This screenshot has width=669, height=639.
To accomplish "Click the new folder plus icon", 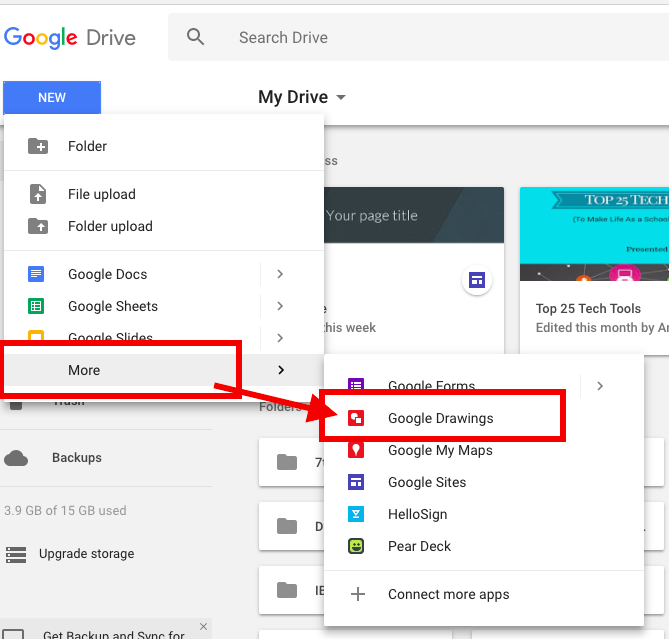I will click(x=38, y=146).
